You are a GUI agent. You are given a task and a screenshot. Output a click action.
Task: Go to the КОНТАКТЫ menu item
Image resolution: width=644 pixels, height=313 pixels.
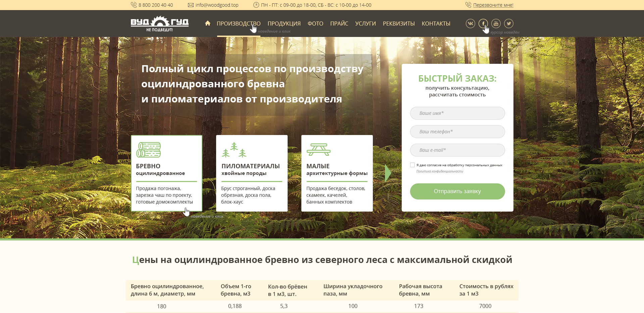point(436,24)
